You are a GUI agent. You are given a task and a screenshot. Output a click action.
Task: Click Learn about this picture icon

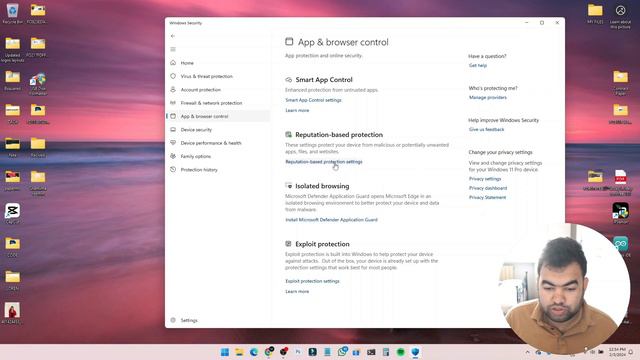click(620, 16)
